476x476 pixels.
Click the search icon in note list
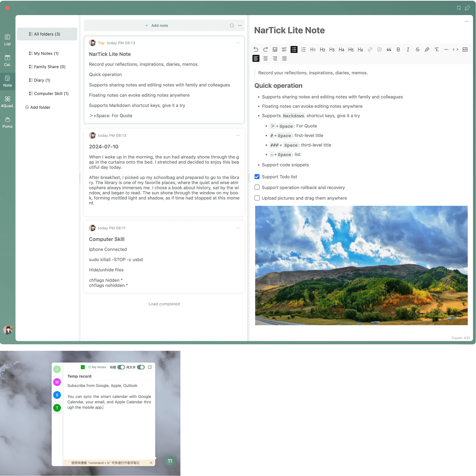click(x=232, y=25)
